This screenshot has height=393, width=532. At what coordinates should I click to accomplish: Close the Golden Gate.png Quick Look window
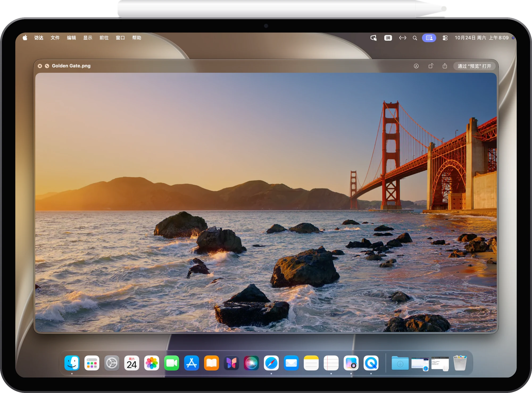pos(40,66)
